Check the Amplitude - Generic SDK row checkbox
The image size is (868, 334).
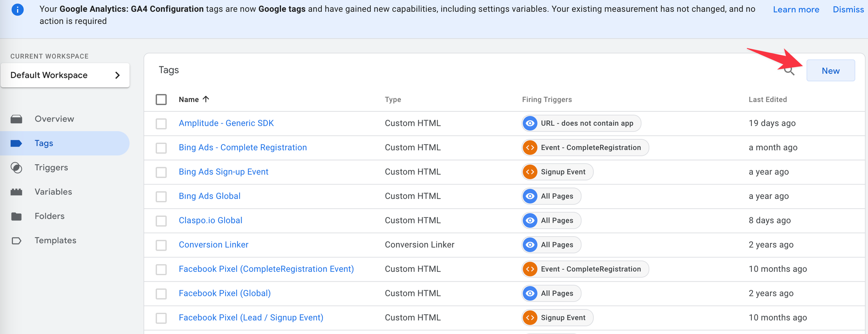pos(161,124)
